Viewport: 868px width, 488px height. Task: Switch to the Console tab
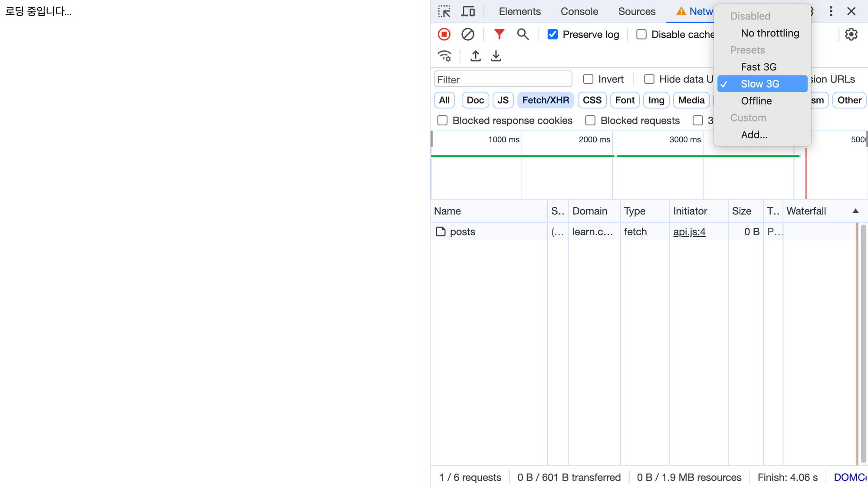tap(579, 11)
